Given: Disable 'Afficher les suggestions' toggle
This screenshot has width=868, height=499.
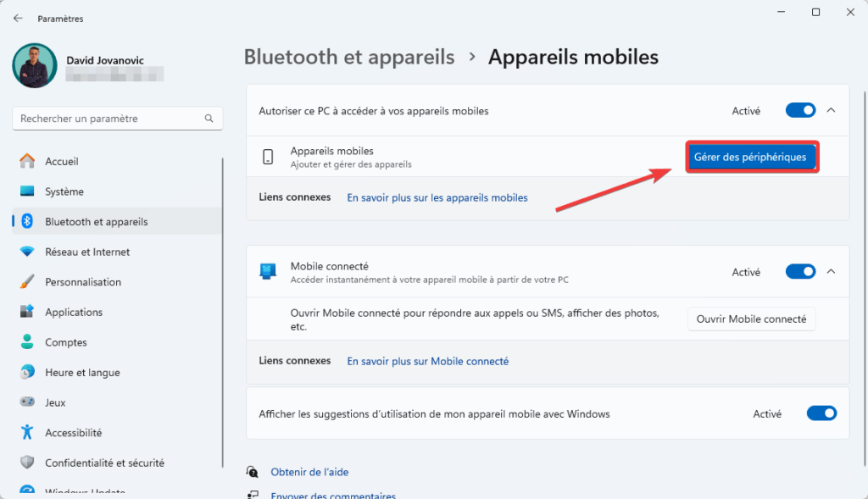Looking at the screenshot, I should tap(821, 413).
